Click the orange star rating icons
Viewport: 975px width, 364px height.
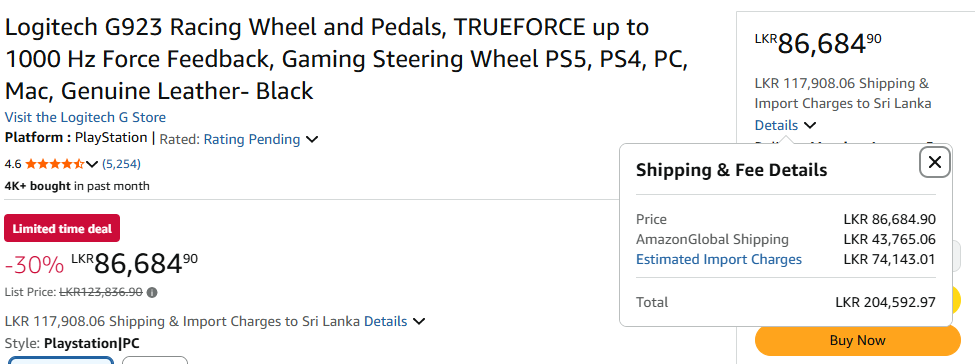click(54, 164)
